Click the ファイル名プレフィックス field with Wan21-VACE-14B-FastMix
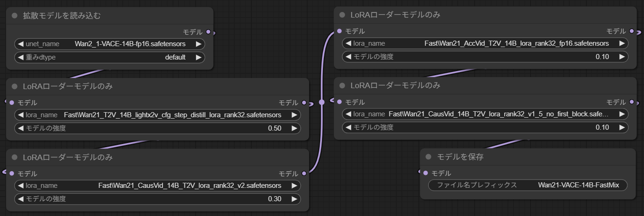Screen dimensions: 644x216 [528, 185]
